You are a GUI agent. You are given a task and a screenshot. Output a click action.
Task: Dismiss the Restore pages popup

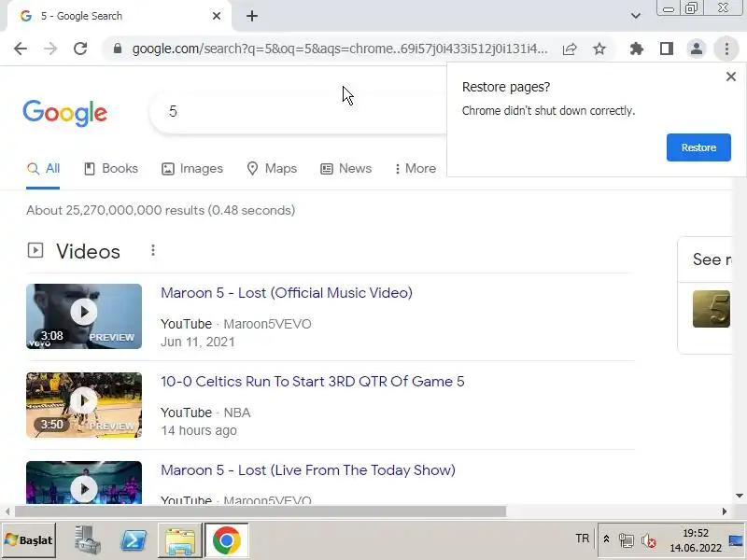click(731, 77)
